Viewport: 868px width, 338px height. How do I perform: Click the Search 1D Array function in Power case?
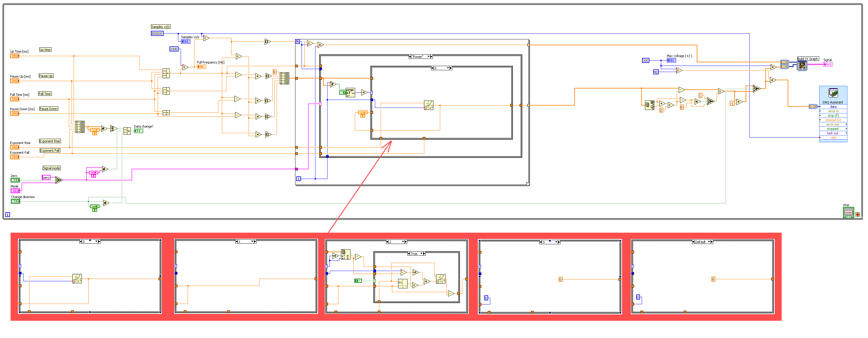pos(350,93)
